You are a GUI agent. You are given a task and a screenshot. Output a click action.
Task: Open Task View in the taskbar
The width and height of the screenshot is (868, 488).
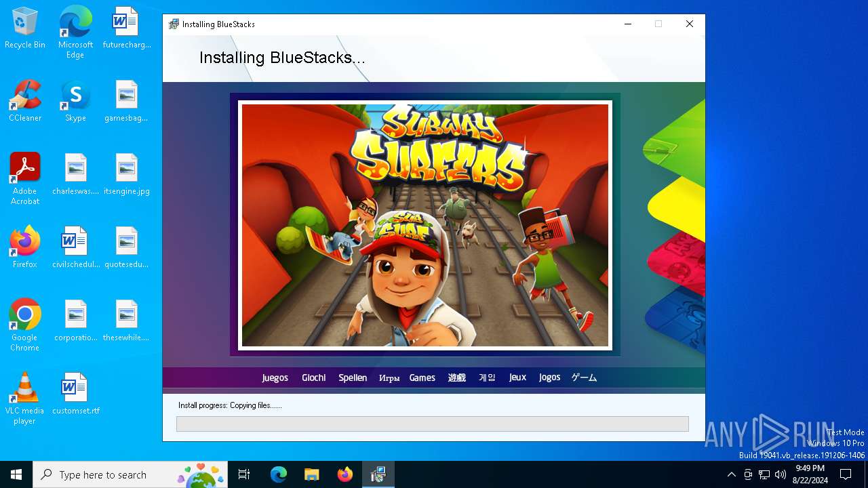coord(244,474)
